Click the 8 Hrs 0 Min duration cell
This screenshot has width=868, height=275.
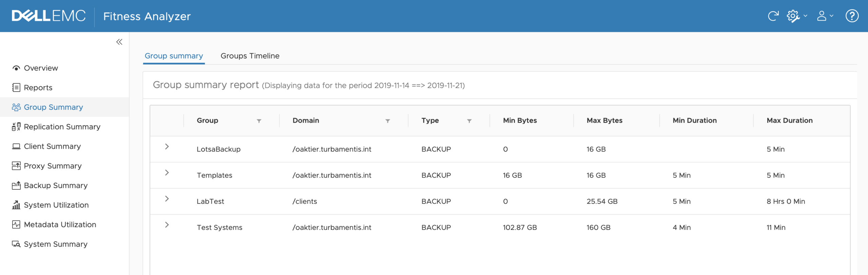click(x=786, y=202)
